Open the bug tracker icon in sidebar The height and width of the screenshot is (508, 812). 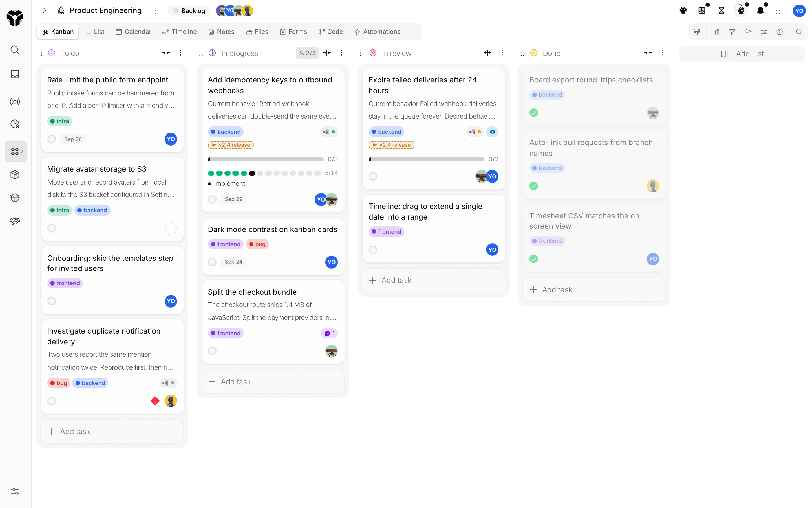point(15,198)
